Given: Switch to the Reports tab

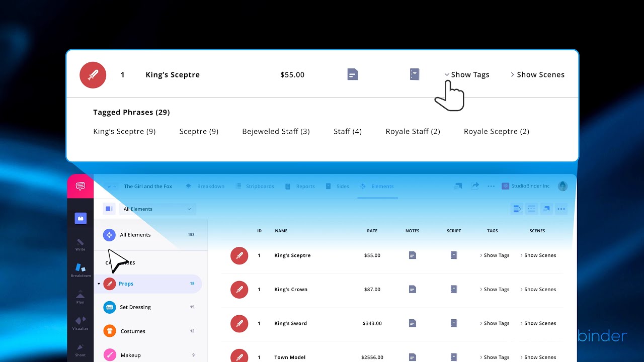Looking at the screenshot, I should click(300, 186).
